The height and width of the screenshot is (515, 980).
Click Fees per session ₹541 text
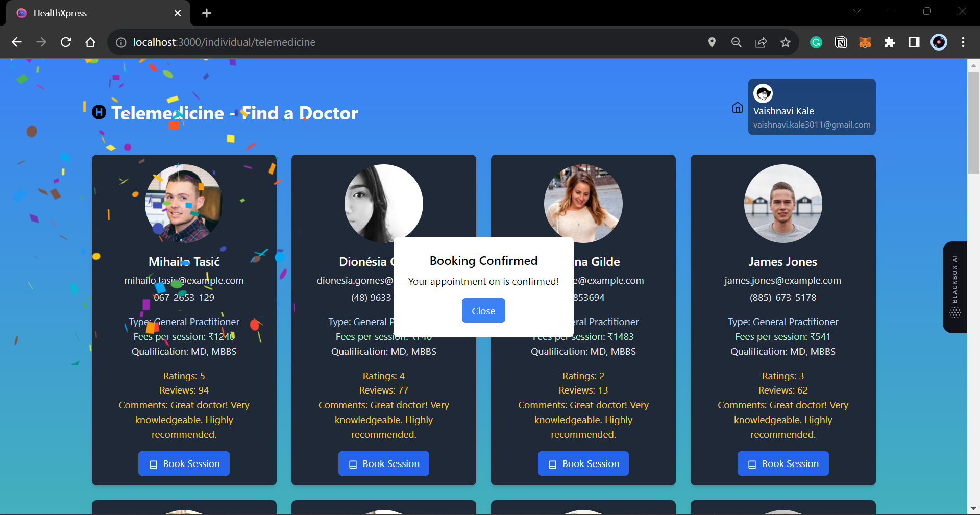[783, 336]
